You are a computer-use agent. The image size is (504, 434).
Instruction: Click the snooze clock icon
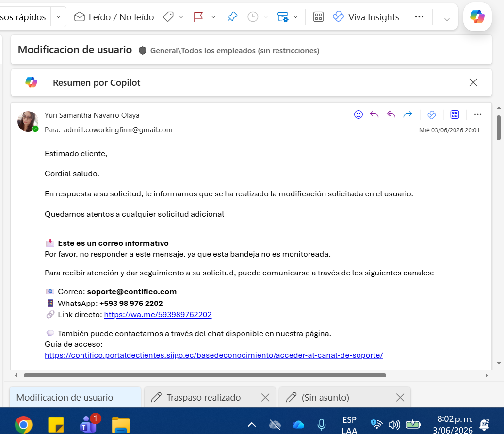click(253, 16)
